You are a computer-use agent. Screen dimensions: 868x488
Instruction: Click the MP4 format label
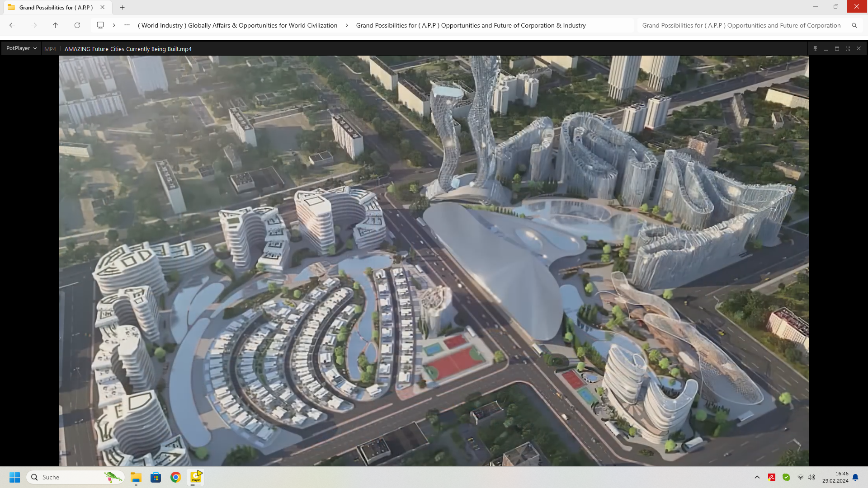(x=50, y=49)
